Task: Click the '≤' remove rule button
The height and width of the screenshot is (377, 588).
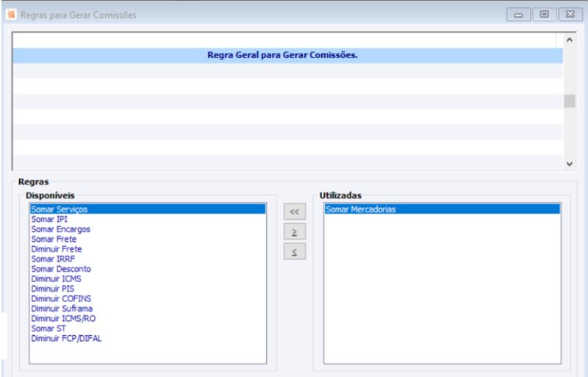Action: (295, 252)
